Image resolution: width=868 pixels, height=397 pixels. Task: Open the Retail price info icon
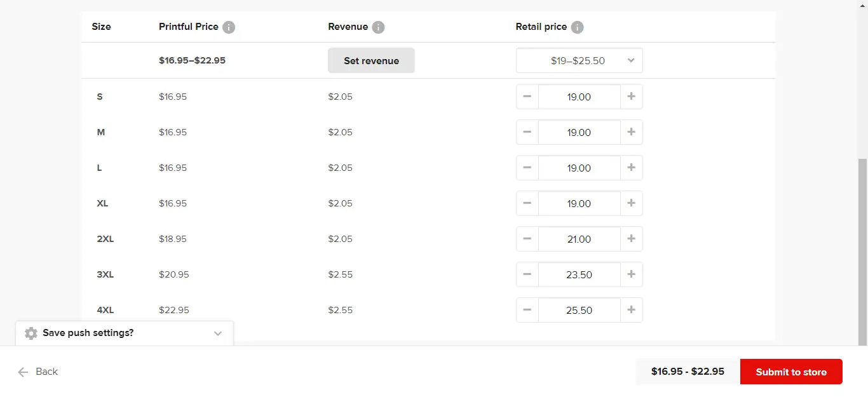[x=577, y=27]
